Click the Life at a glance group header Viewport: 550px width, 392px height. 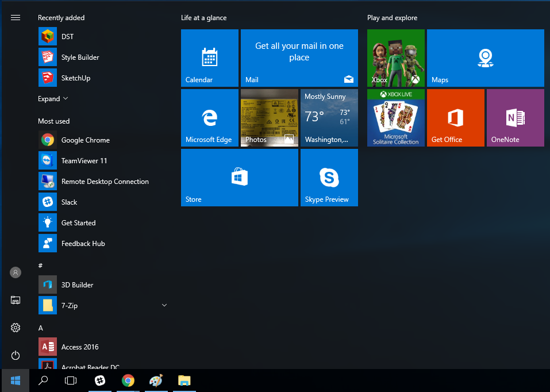coord(204,18)
